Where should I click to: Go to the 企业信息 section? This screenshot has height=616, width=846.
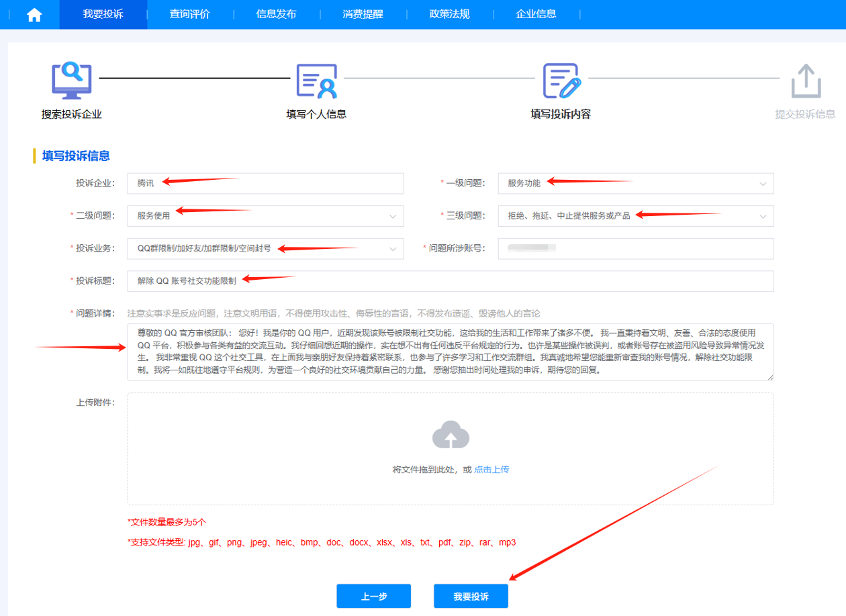(536, 13)
